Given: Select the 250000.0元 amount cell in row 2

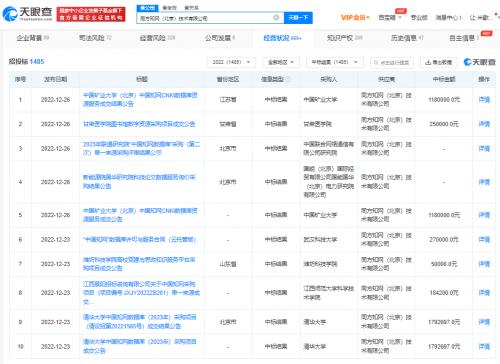Looking at the screenshot, I should tap(444, 124).
